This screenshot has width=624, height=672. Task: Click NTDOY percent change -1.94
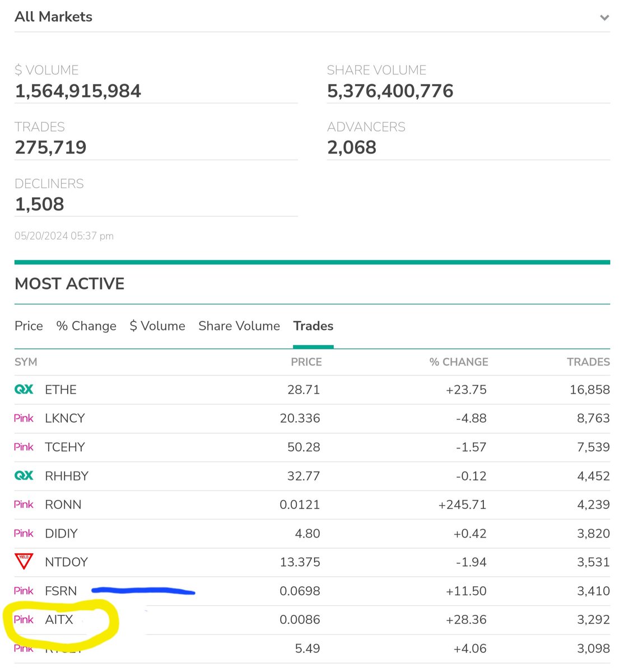[471, 562]
